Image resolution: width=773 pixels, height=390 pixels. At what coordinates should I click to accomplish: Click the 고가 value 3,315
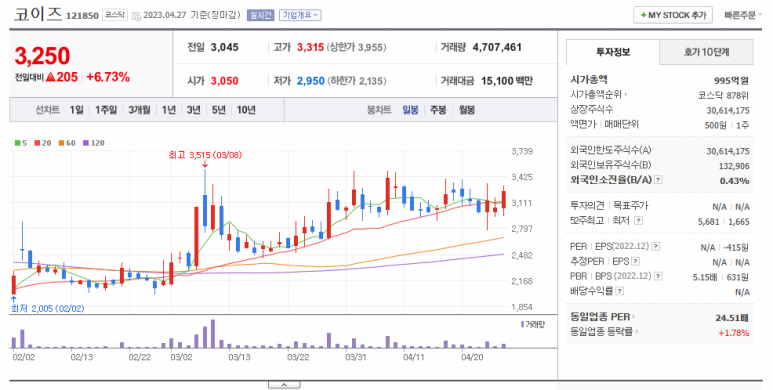[310, 47]
